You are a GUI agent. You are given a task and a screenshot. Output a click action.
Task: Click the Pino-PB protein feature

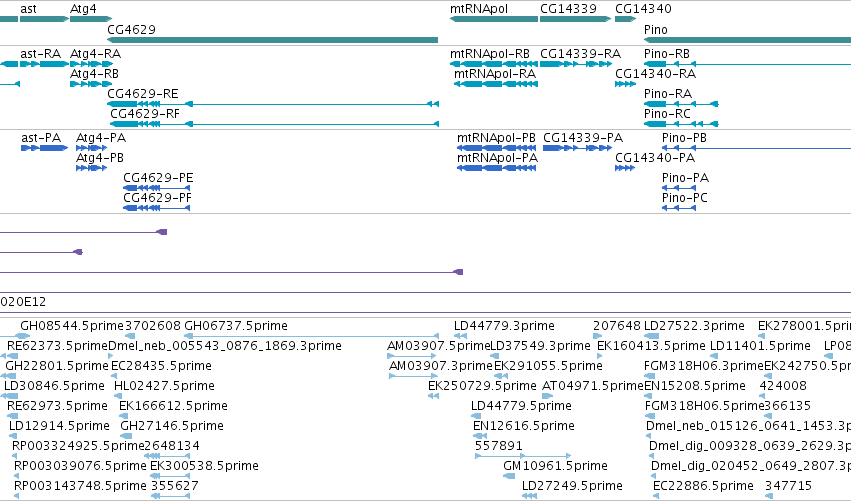tap(757, 148)
